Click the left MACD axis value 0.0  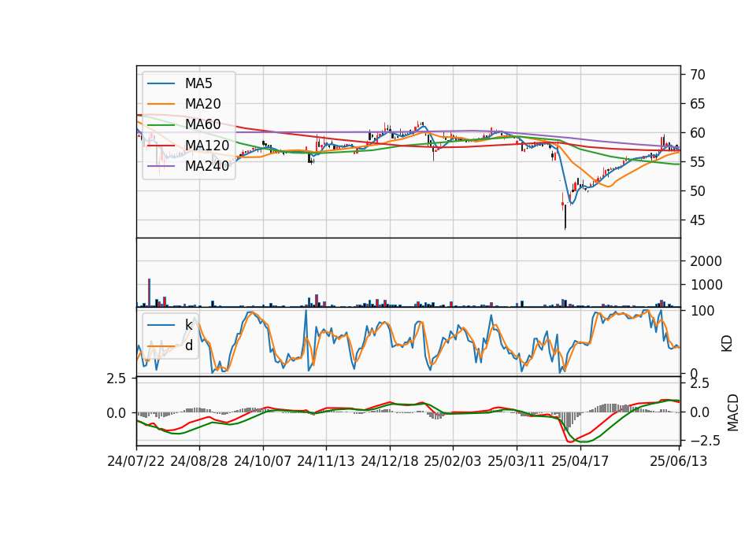point(117,413)
